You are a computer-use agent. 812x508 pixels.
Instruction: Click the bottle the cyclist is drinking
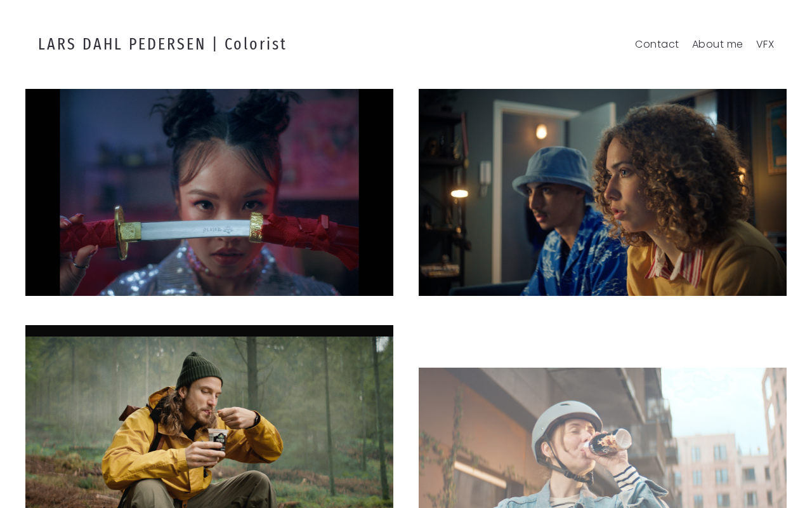(608, 441)
